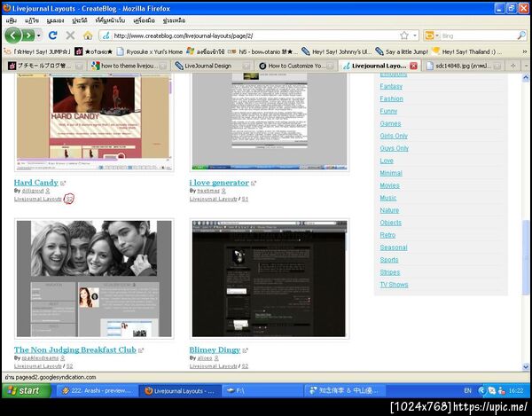532x416 pixels.
Task: Switch to the how to theme livejournal tab
Action: click(x=129, y=66)
